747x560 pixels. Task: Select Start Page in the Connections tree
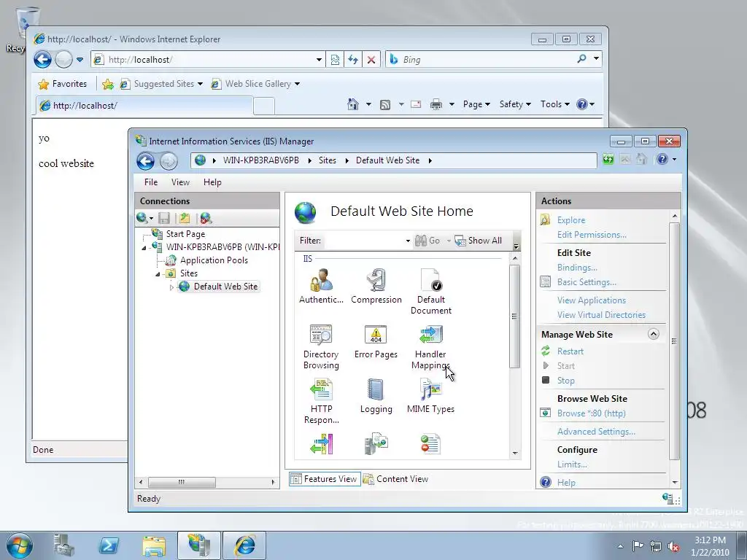(x=185, y=234)
